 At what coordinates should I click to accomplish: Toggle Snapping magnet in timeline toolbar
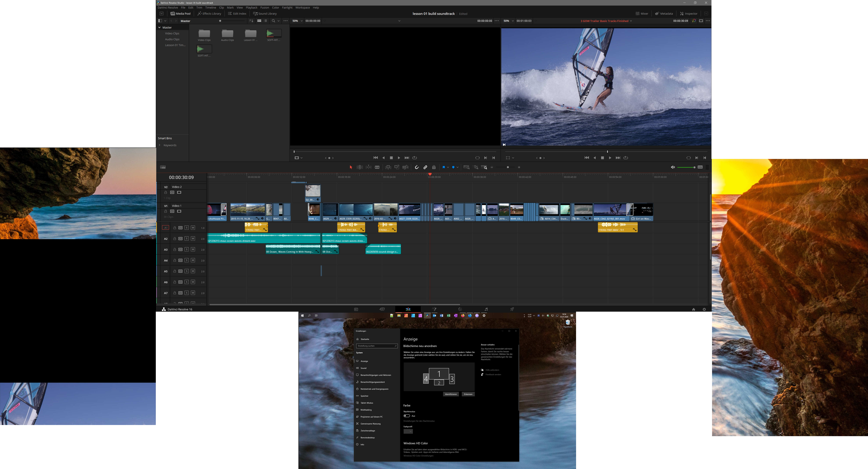417,167
